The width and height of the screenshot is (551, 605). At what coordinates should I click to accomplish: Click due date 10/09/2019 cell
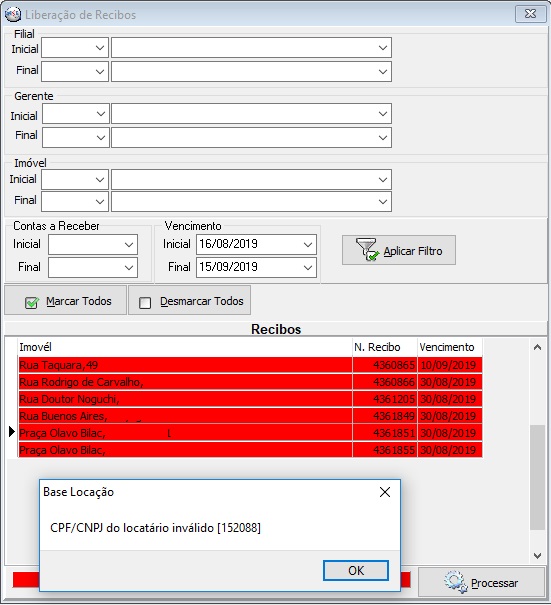tap(450, 365)
